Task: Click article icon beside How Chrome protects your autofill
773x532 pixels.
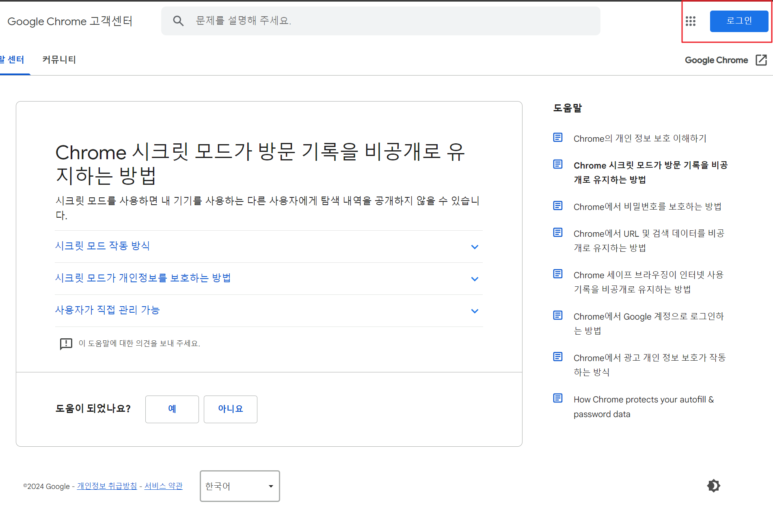Action: coord(558,398)
